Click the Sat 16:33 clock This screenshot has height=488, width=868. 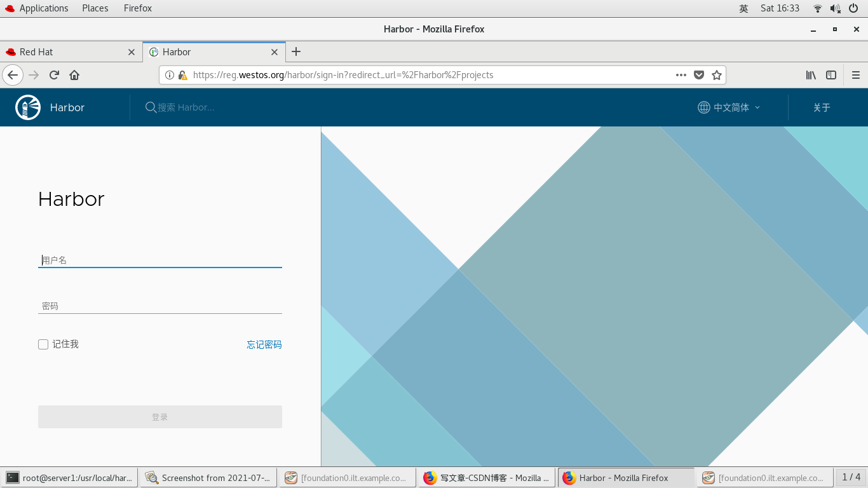click(780, 8)
